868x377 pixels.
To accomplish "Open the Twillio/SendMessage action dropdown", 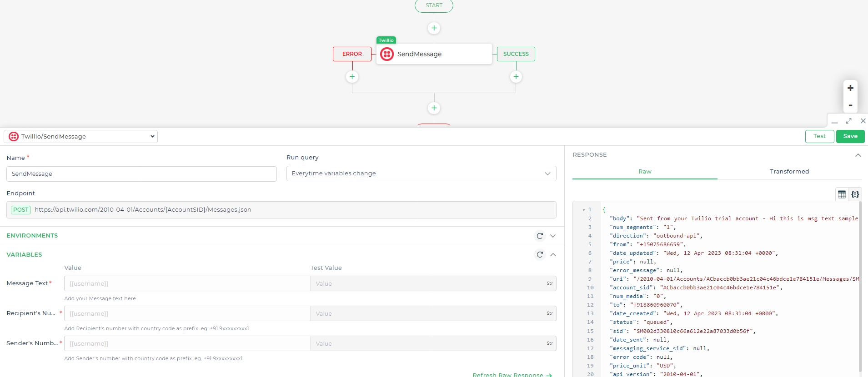I will [x=81, y=136].
